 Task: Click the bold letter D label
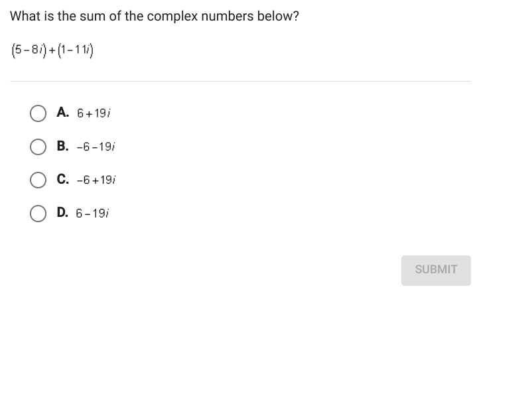click(x=63, y=213)
